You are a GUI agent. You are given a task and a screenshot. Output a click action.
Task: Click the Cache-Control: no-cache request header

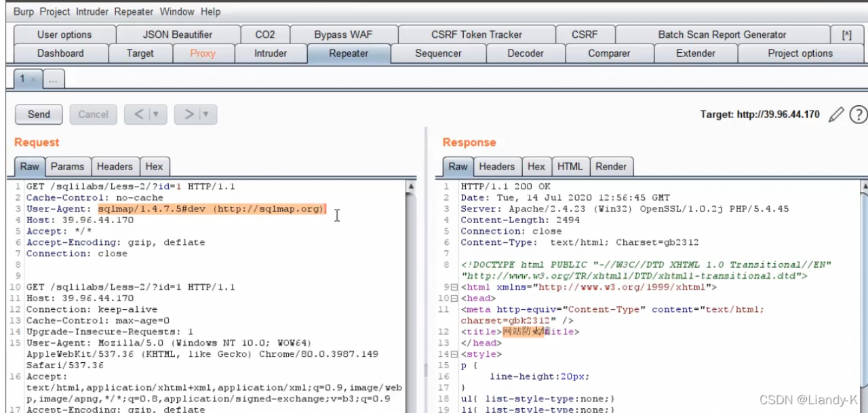[95, 197]
